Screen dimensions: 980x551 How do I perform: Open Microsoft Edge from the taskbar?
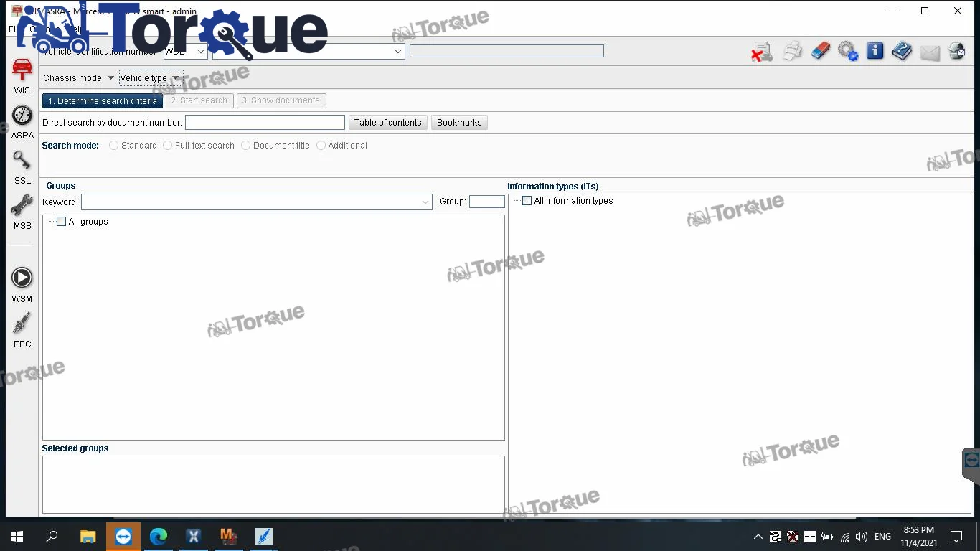pos(159,536)
